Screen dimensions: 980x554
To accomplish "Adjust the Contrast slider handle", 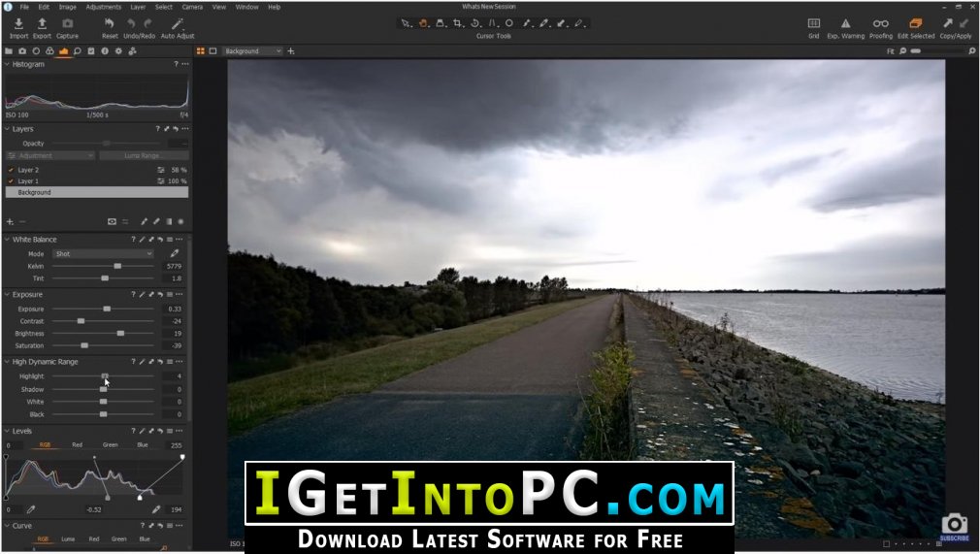I will (81, 320).
